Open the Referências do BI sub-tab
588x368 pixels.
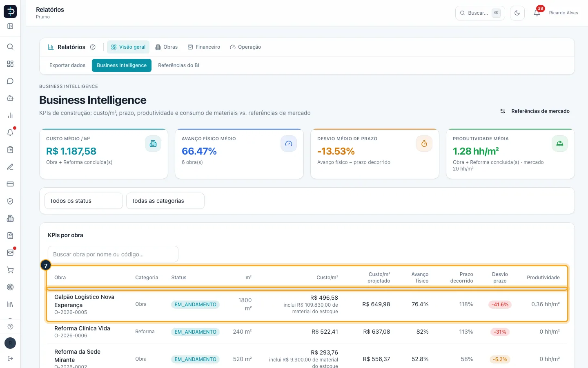click(x=178, y=65)
